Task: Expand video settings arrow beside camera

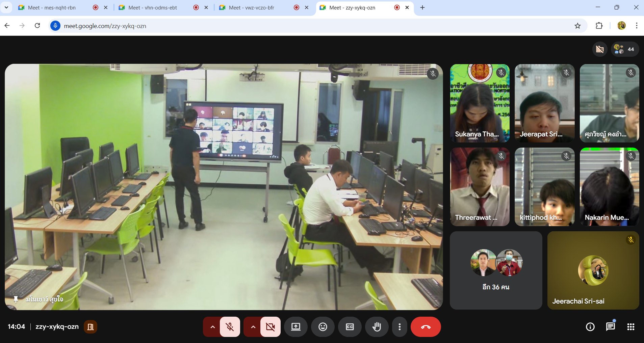Action: (253, 327)
